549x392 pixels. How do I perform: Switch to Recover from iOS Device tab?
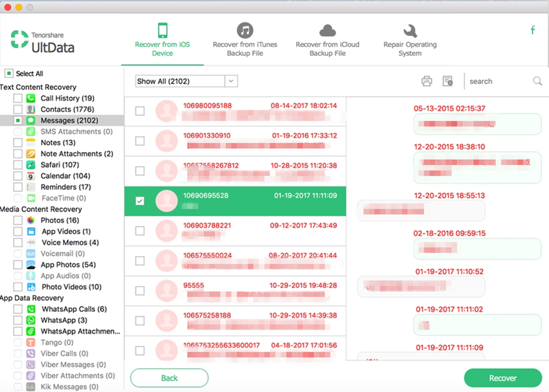click(x=162, y=40)
